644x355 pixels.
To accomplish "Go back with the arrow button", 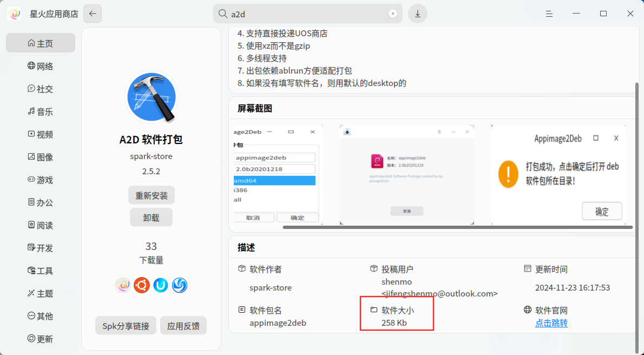I will pos(93,14).
